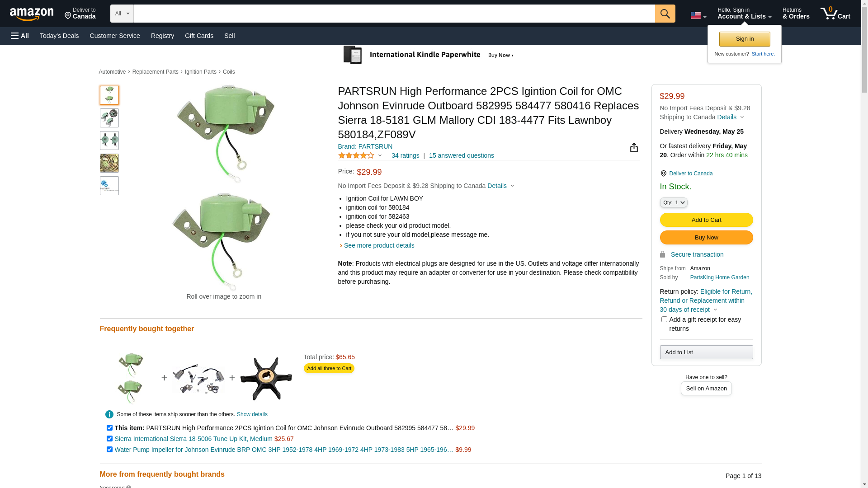The height and width of the screenshot is (488, 868).
Task: Click the search magnifier button
Action: click(665, 14)
